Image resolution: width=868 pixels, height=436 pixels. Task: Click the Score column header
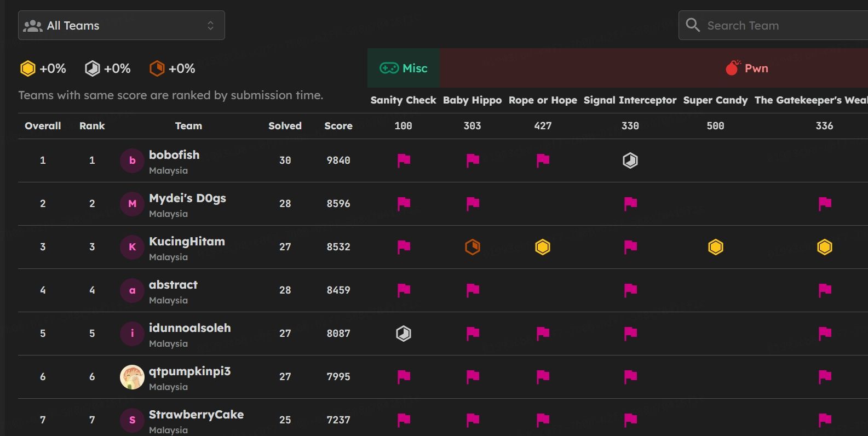(x=338, y=126)
